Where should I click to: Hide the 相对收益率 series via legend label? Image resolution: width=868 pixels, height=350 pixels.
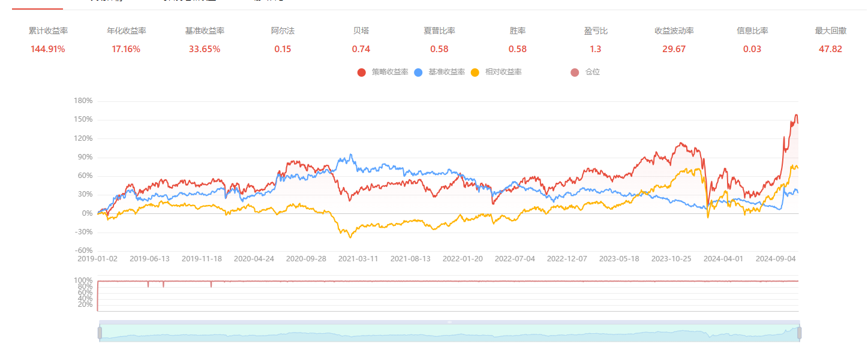tap(503, 72)
